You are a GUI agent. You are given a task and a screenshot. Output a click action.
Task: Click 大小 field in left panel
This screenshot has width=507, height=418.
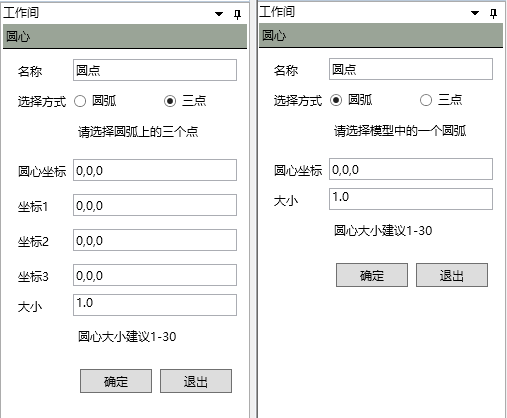pyautogui.click(x=155, y=305)
